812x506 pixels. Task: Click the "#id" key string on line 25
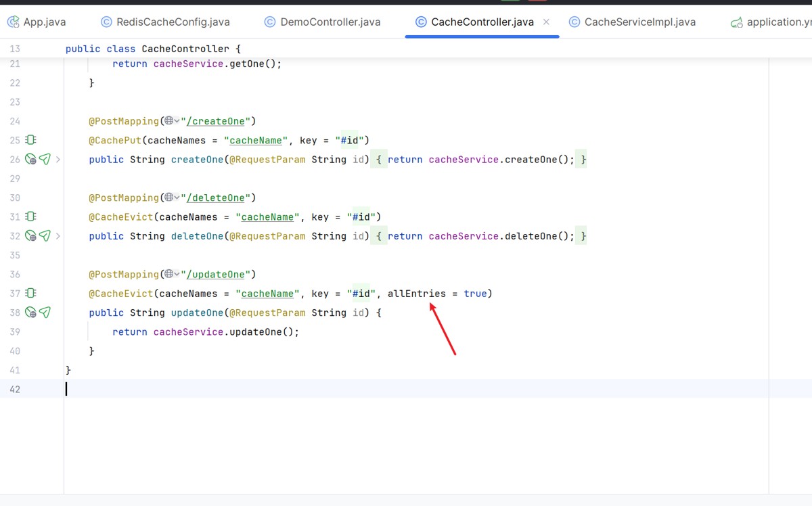click(349, 140)
